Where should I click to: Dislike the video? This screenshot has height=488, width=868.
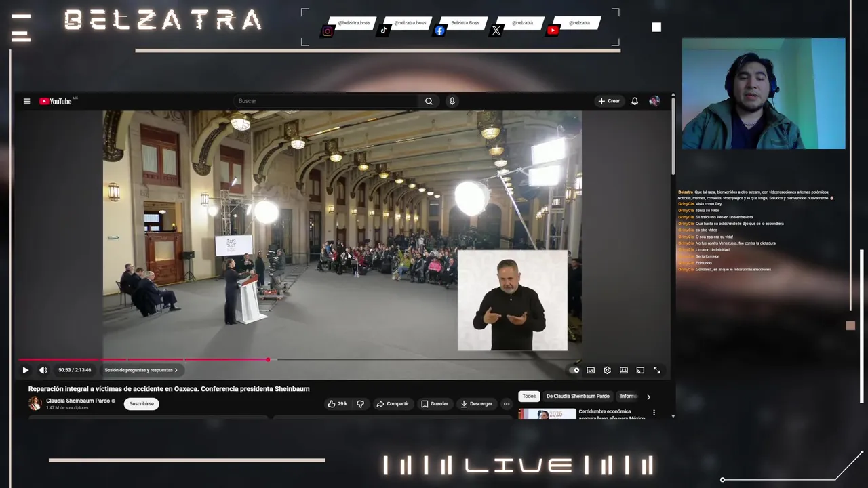pos(360,404)
